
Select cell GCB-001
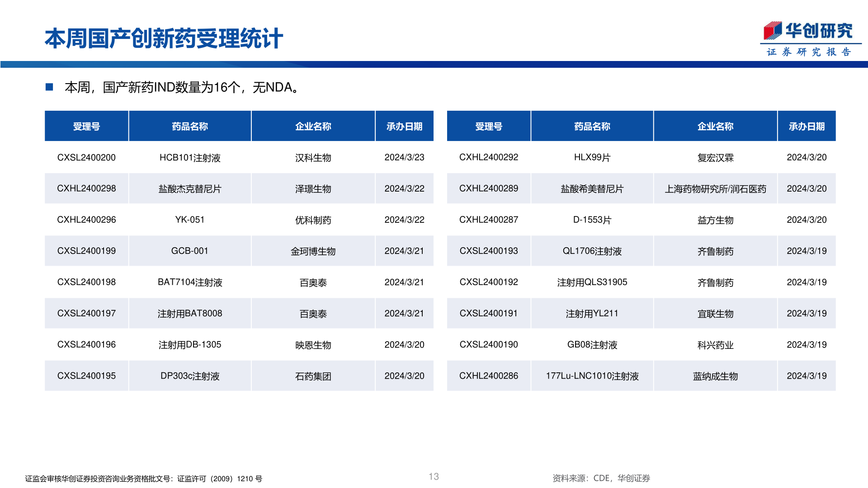pyautogui.click(x=190, y=251)
